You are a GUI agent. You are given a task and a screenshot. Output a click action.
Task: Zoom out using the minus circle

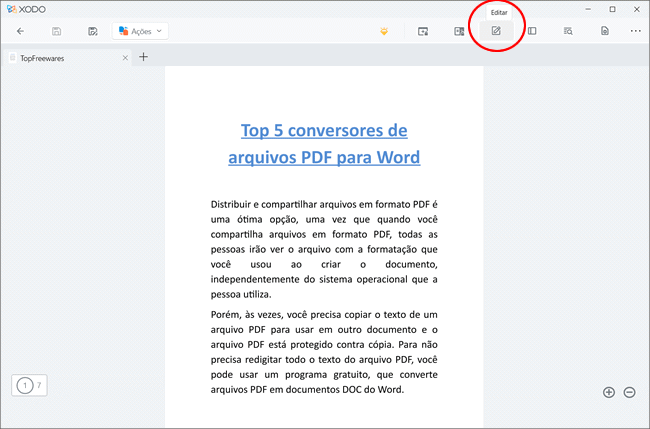pos(629,392)
